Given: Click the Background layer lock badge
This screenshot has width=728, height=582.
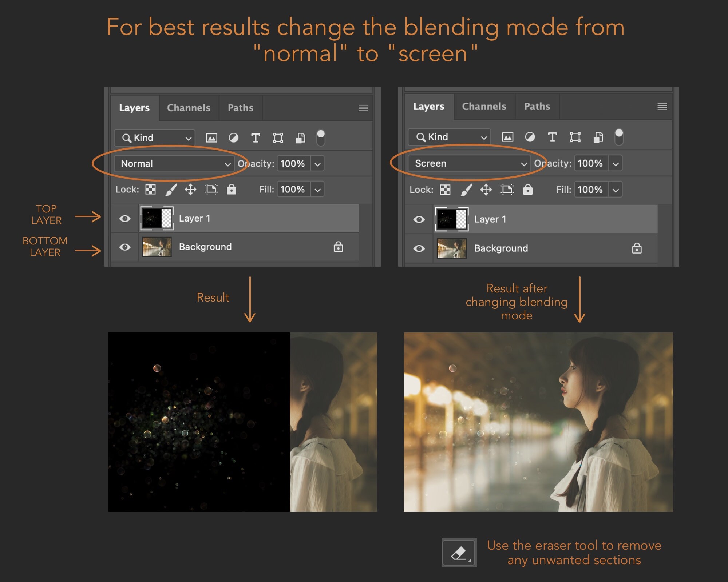Looking at the screenshot, I should (x=339, y=247).
